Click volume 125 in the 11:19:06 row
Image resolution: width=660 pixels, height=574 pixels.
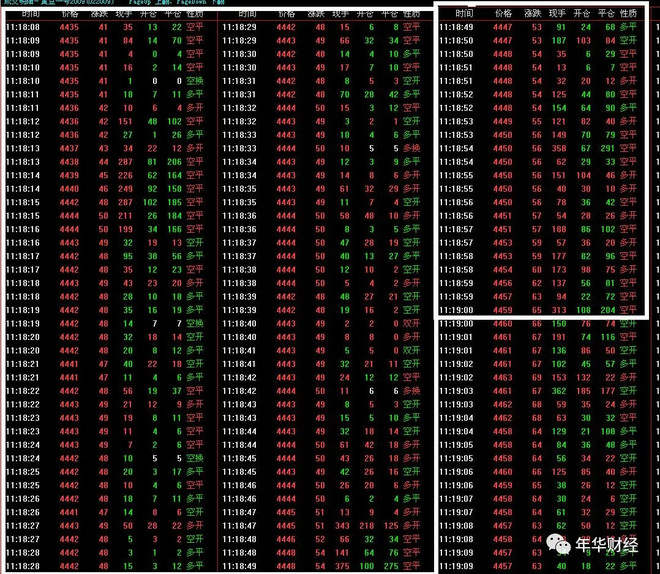point(559,472)
